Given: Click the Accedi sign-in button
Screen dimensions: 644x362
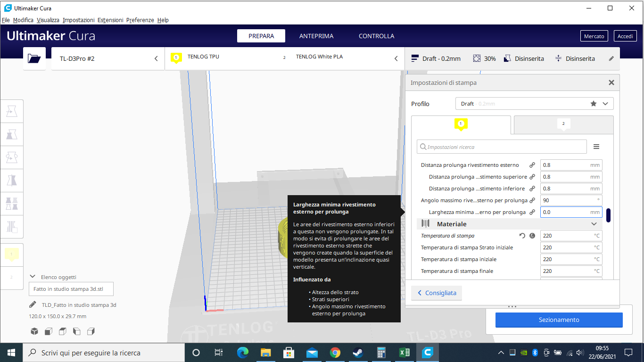Looking at the screenshot, I should point(625,36).
